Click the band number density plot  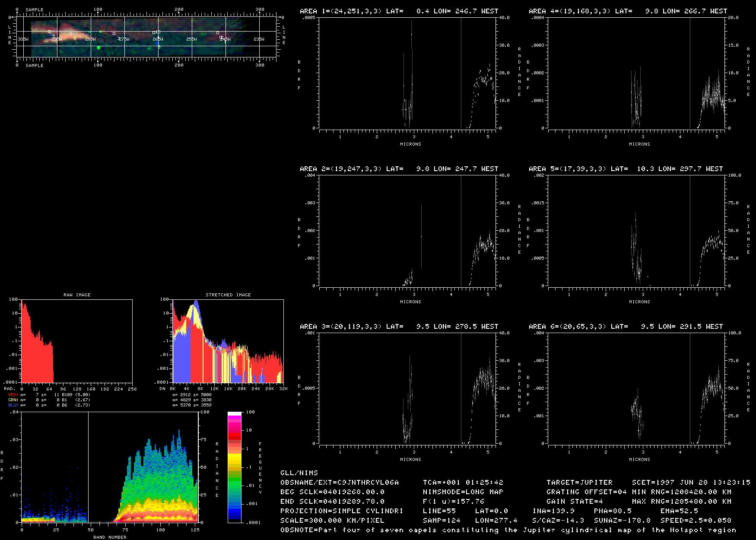tap(110, 467)
